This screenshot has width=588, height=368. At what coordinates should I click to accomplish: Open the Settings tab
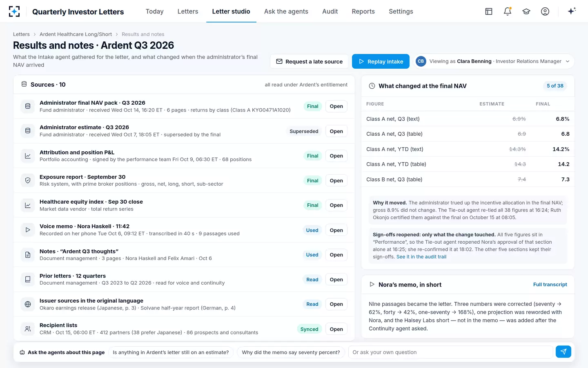(401, 11)
